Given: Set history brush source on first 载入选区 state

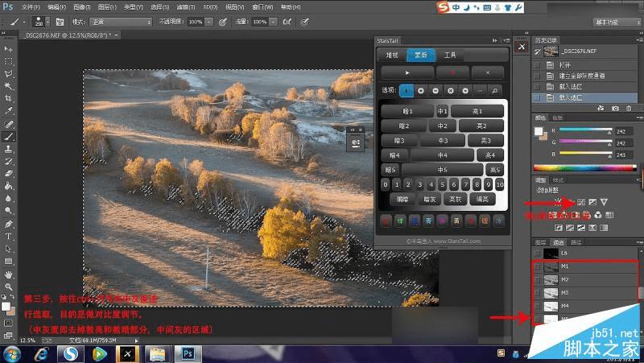Looking at the screenshot, I should pos(537,87).
